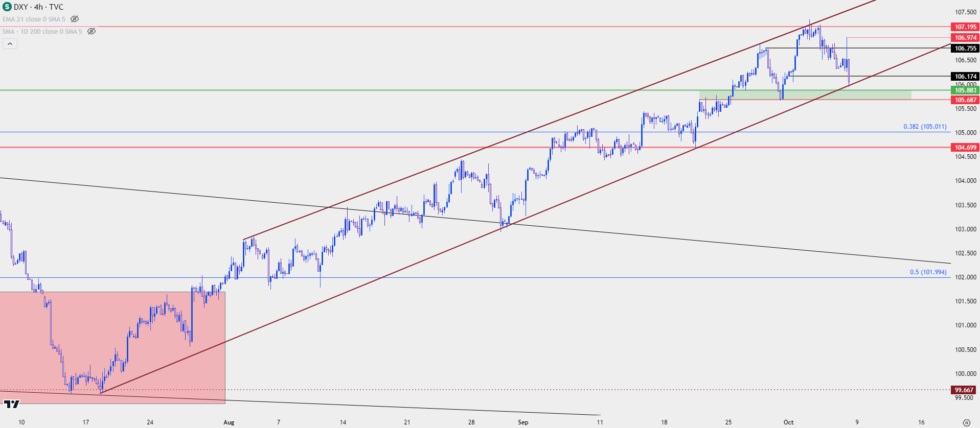
Task: Click the 107.195 red price label
Action: pos(965,27)
